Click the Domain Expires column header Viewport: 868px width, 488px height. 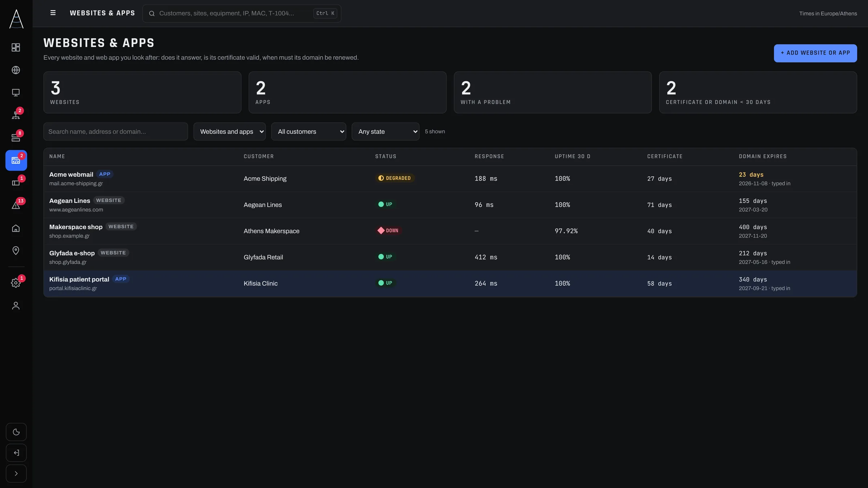click(763, 157)
